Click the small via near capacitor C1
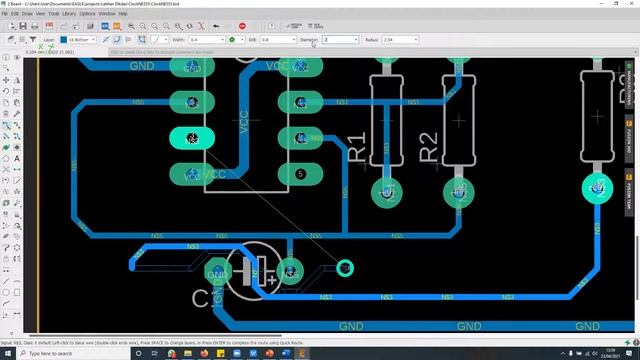640x360 pixels. pyautogui.click(x=345, y=268)
